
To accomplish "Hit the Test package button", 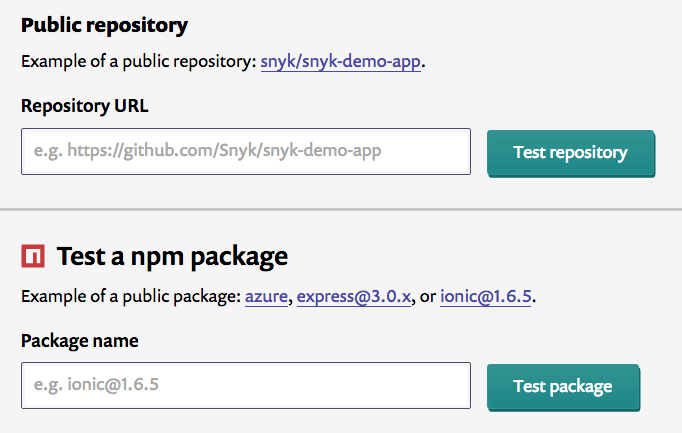I will 562,386.
